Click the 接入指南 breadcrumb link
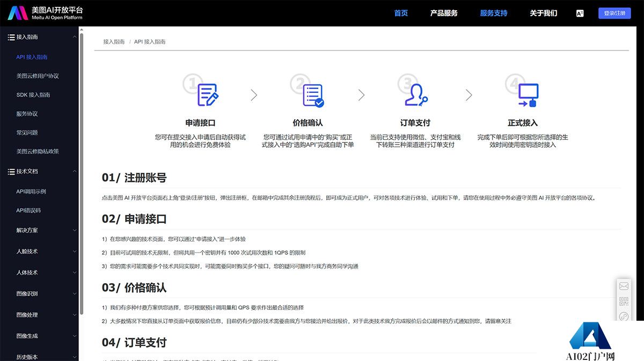 click(x=114, y=41)
